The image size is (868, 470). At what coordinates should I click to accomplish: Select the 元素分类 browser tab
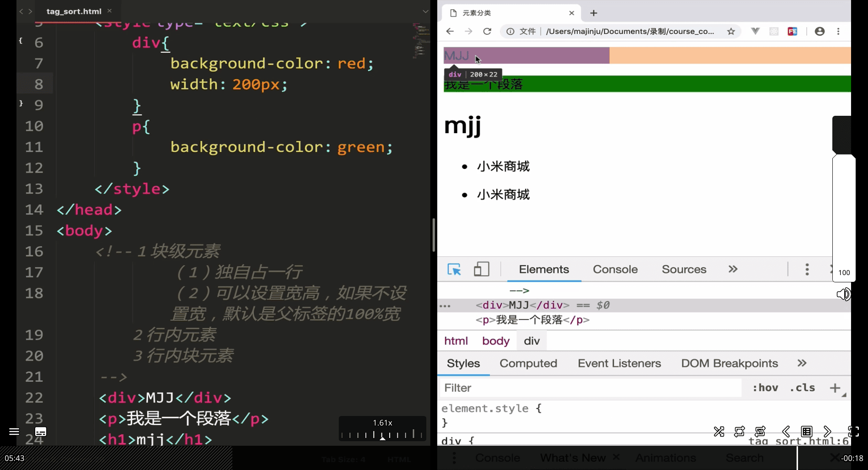tap(511, 13)
